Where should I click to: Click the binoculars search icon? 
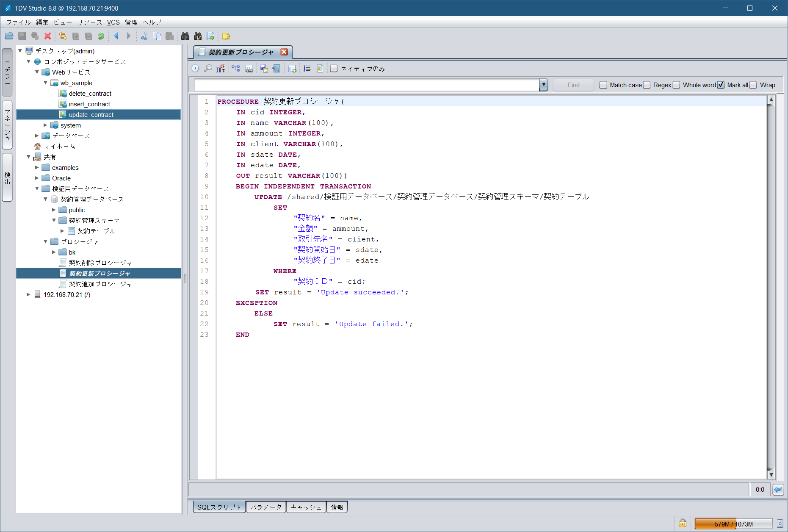[x=185, y=36]
